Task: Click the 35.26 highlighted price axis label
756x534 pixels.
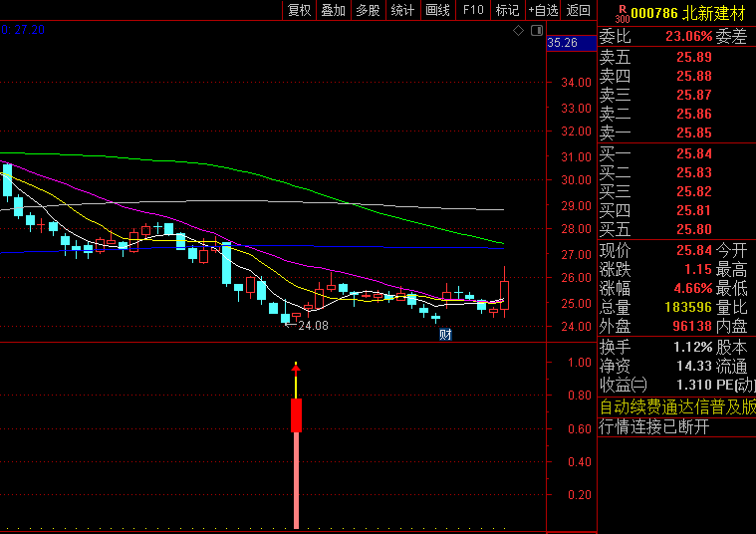Action: [x=572, y=43]
